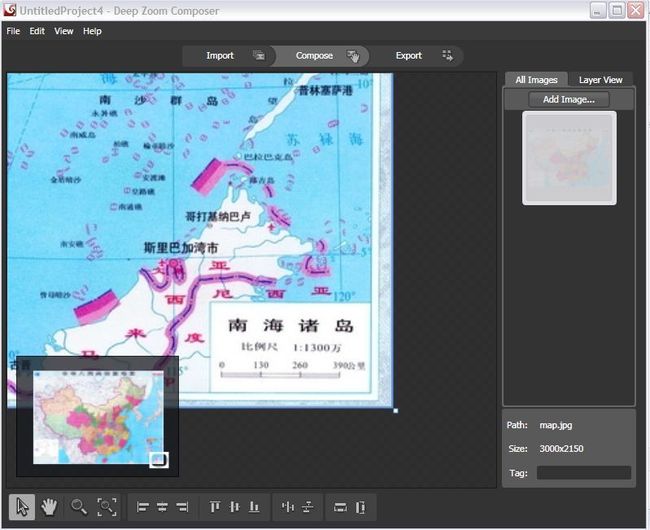Align selected images to left edges
Screen dimensions: 650x530
coord(143,507)
